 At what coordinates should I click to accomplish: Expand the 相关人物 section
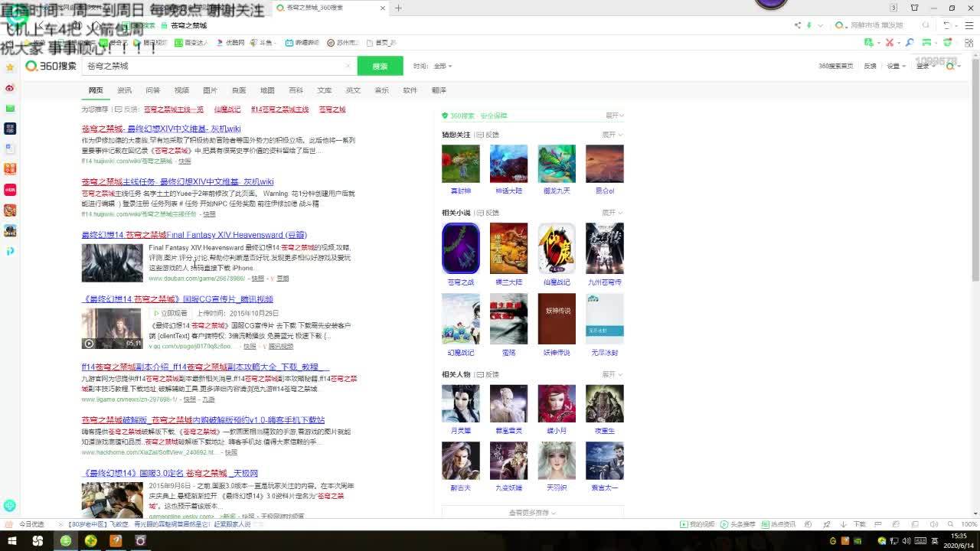coord(612,375)
